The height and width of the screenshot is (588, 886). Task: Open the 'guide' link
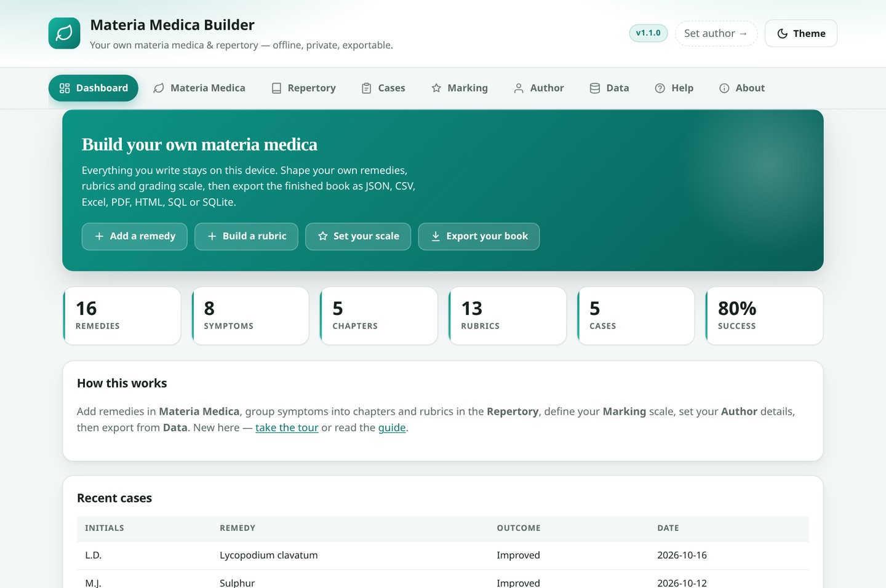tap(392, 427)
